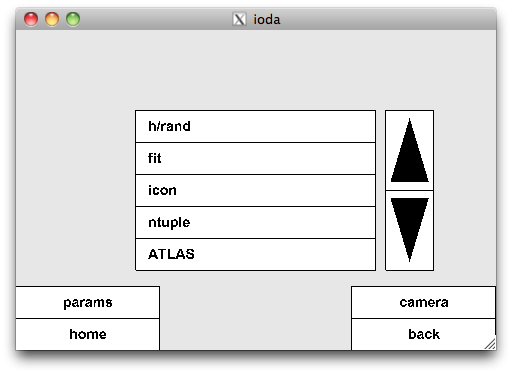This screenshot has height=374, width=512.
Task: Open the camera button
Action: point(423,302)
